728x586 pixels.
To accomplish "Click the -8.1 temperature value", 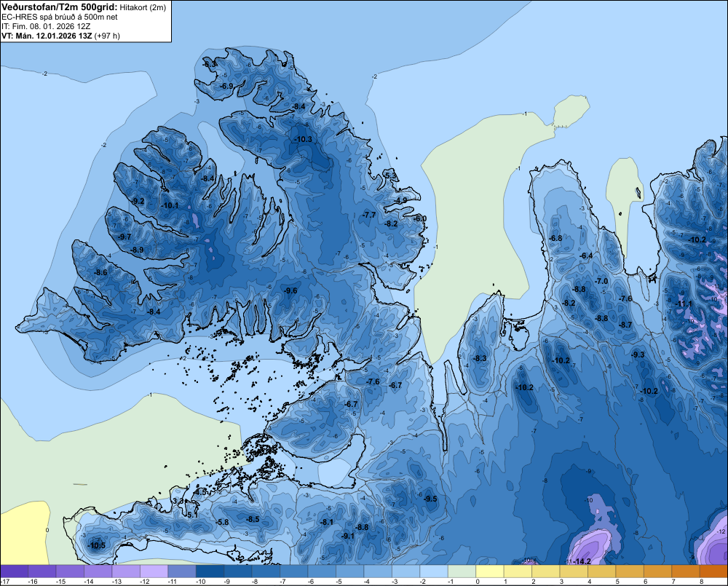I will pyautogui.click(x=327, y=522).
